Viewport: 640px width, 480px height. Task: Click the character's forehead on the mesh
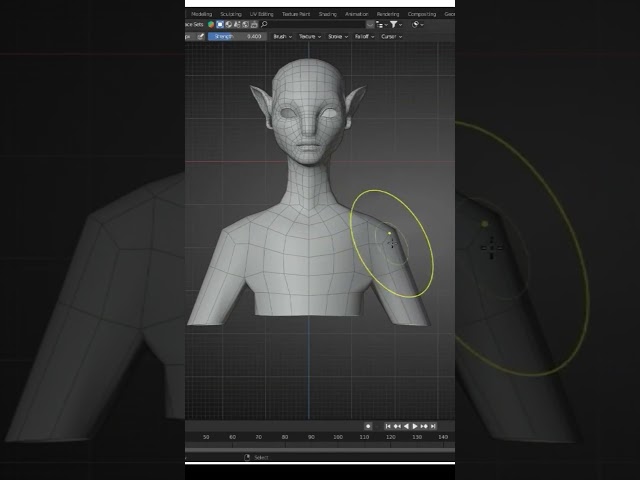point(309,82)
